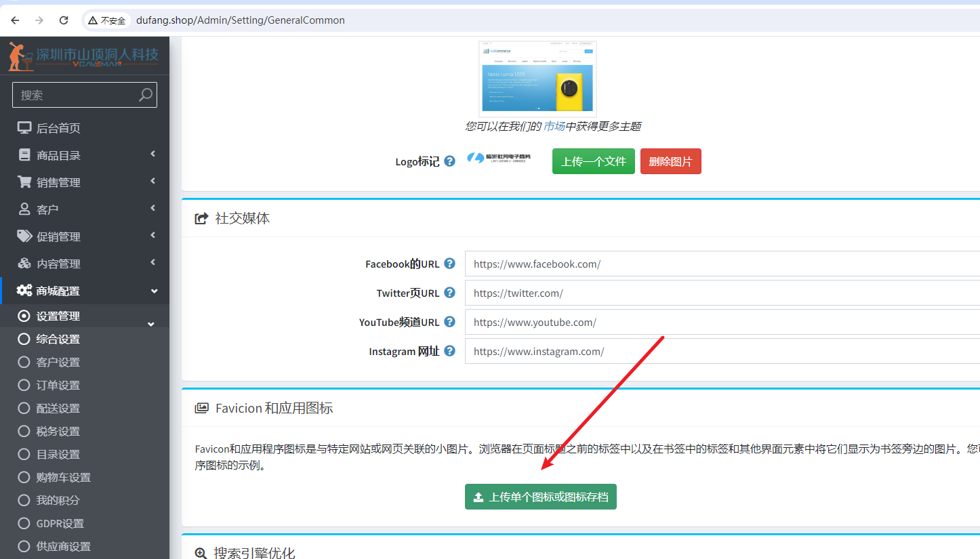Click the help icon beside Logo标记
980x559 pixels.
click(x=449, y=161)
